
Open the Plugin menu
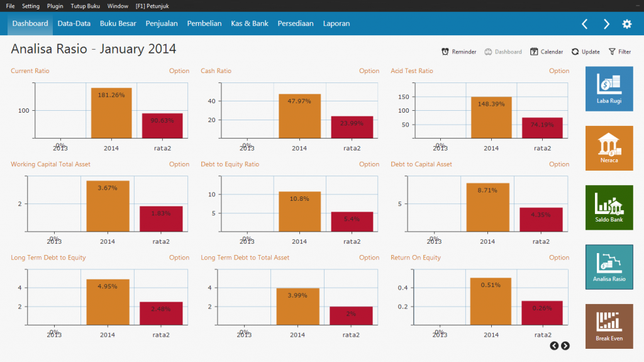[x=55, y=6]
